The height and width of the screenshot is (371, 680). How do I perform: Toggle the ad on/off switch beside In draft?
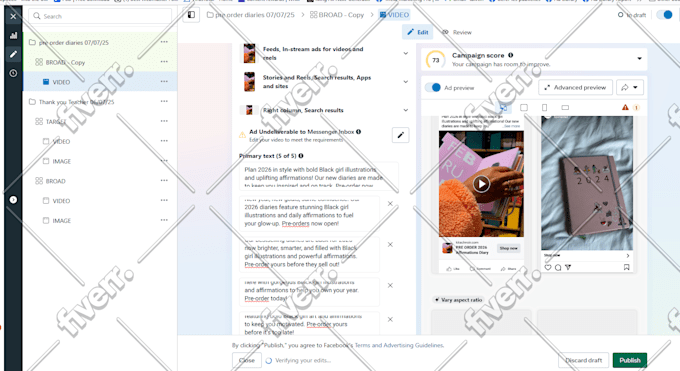[x=664, y=15]
